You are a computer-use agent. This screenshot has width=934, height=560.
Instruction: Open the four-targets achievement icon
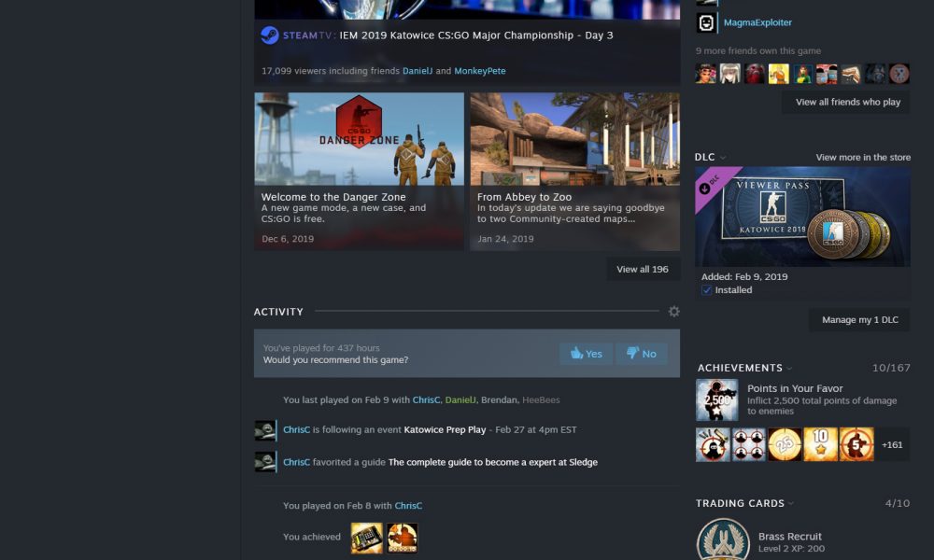pyautogui.click(x=749, y=444)
